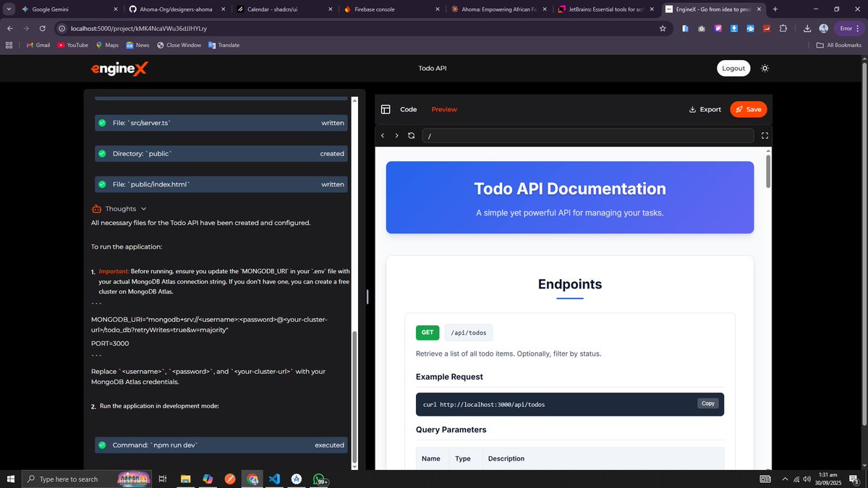868x488 pixels.
Task: Click the chat panel scrollbar
Action: point(354,397)
